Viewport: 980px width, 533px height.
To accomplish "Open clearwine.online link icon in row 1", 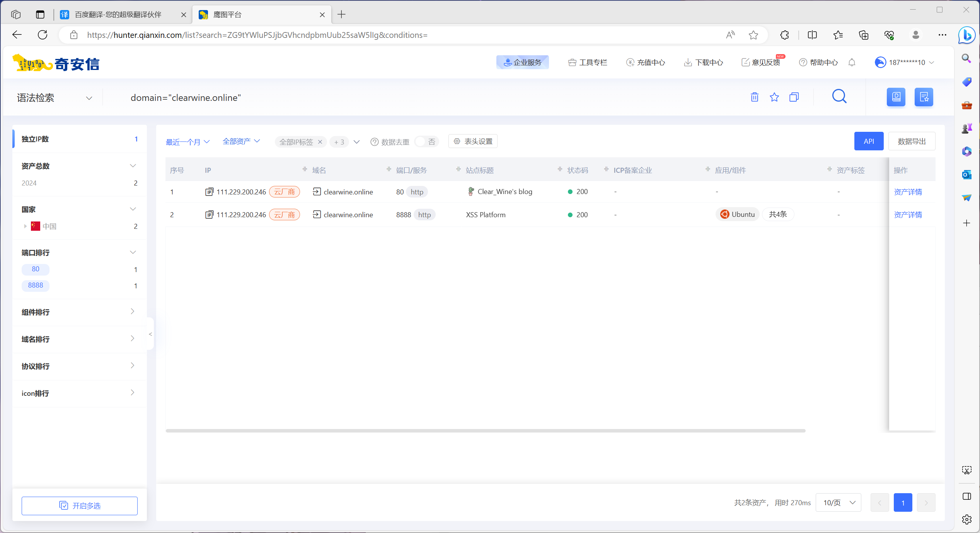I will click(x=317, y=191).
